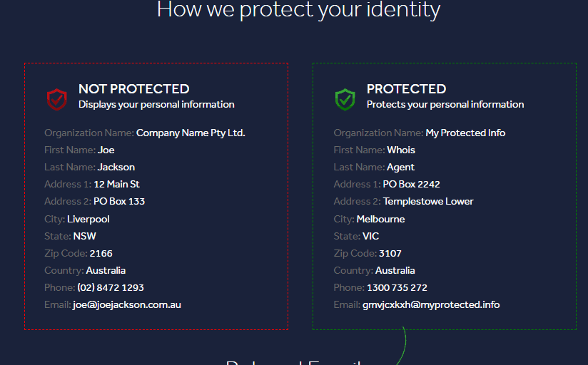Click 'Protects your personal information' subtitle
Image resolution: width=588 pixels, height=365 pixels.
(x=445, y=105)
